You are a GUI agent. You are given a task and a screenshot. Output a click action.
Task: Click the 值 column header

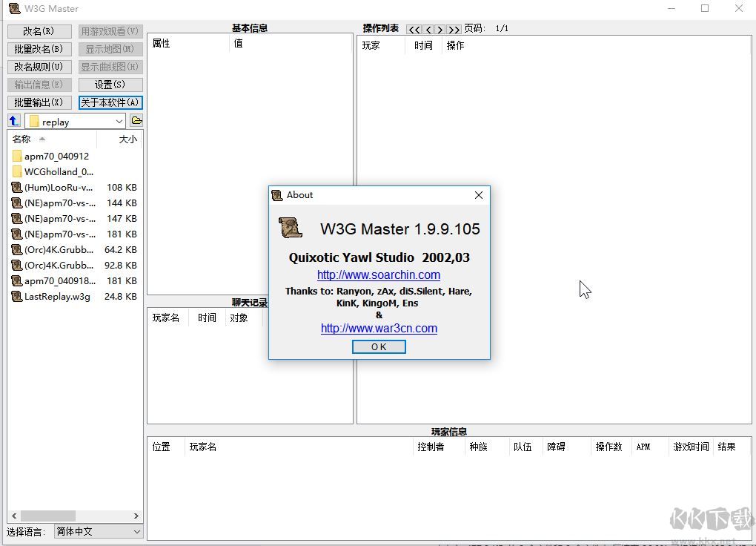tap(291, 44)
